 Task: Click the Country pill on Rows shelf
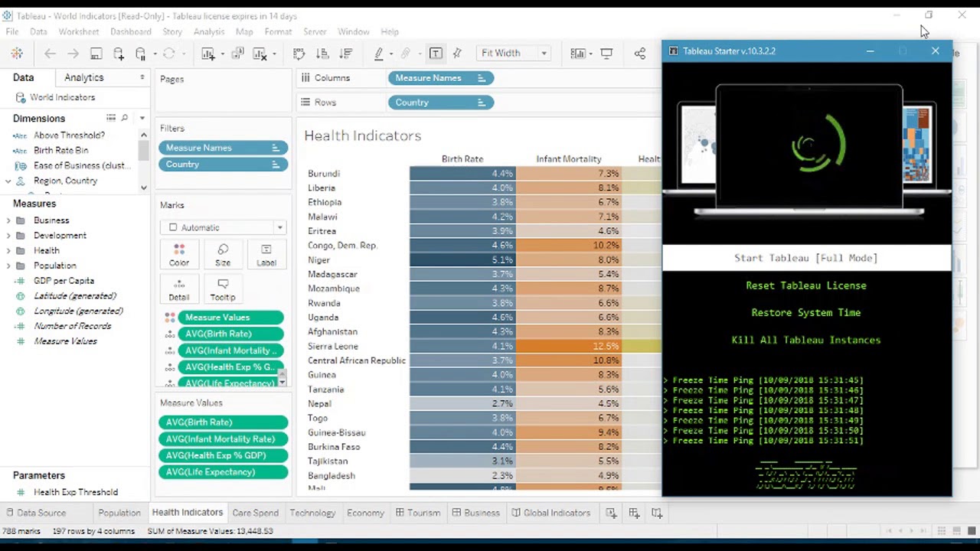click(x=441, y=103)
